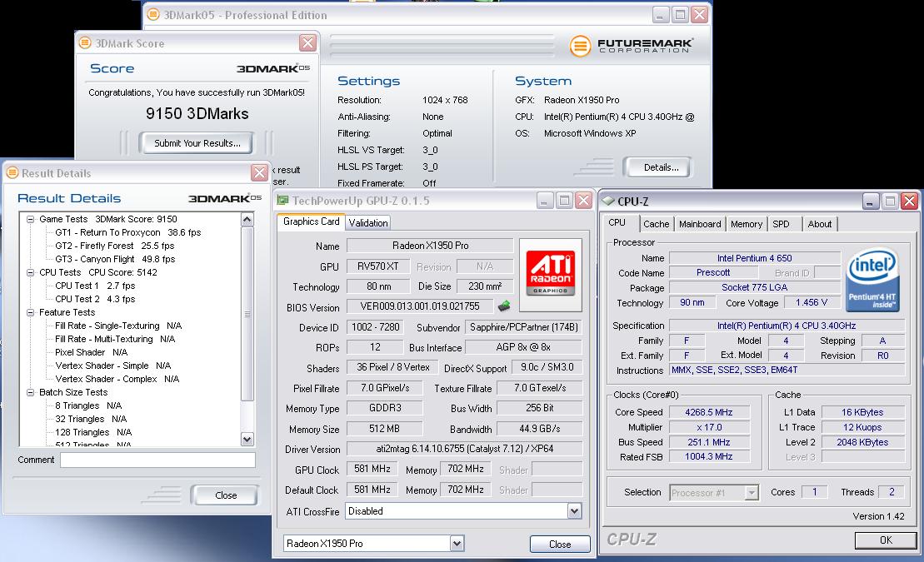The image size is (924, 562).
Task: Click the Driver Version field in GPU-Z
Action: (x=464, y=449)
